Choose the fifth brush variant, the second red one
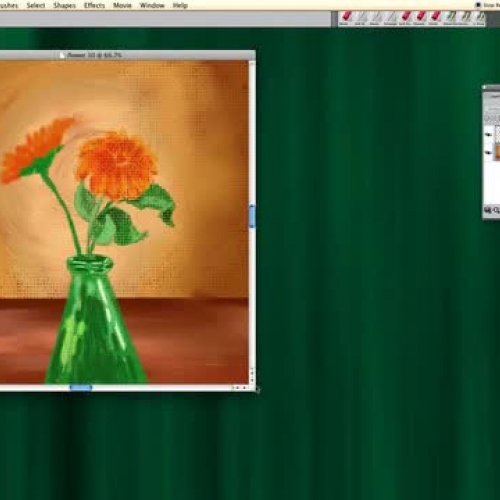 point(405,17)
